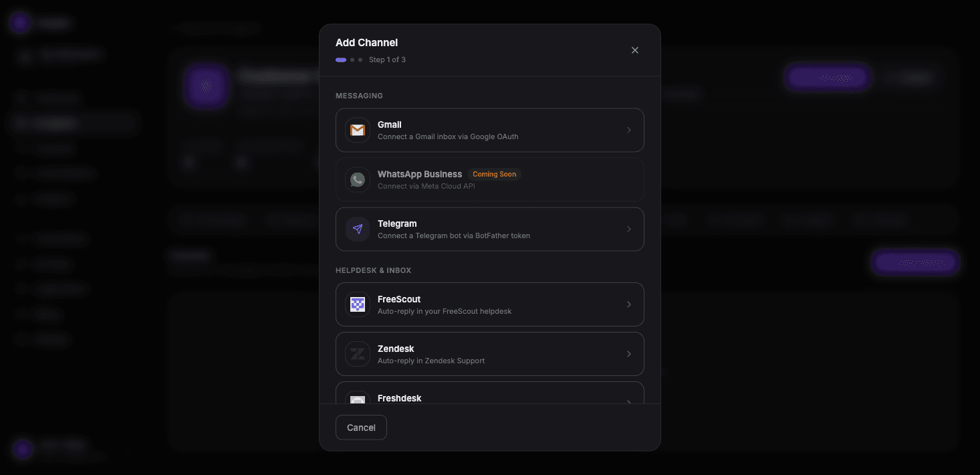Click 'Auto-reply in your FreeScout helpdesk' text
This screenshot has height=475, width=980.
tap(445, 311)
